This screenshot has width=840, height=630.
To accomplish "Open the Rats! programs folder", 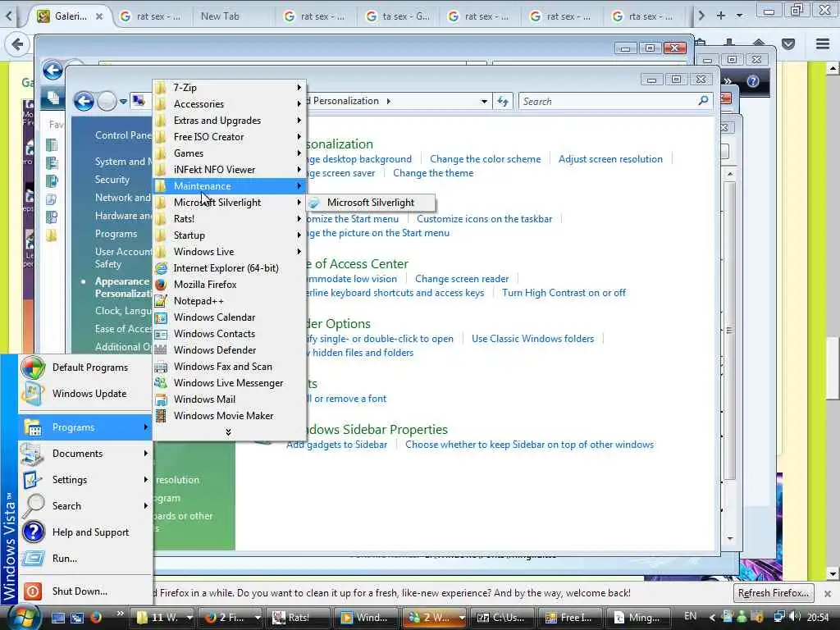I will click(230, 218).
